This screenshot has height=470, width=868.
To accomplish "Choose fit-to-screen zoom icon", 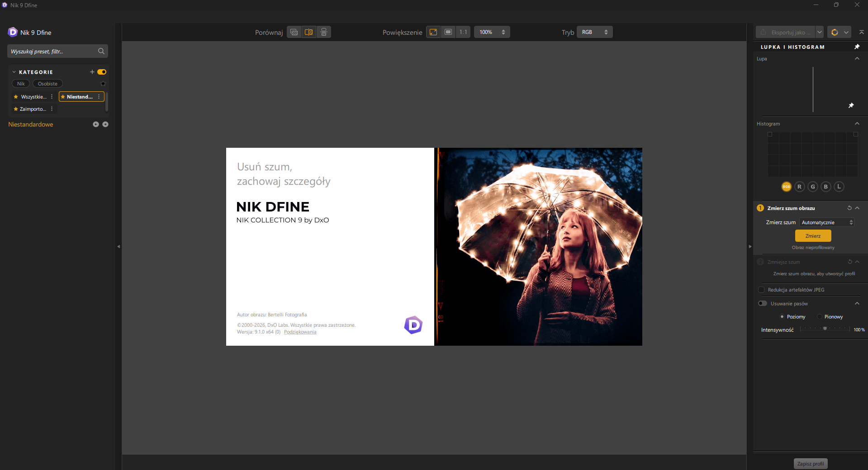I will (433, 32).
